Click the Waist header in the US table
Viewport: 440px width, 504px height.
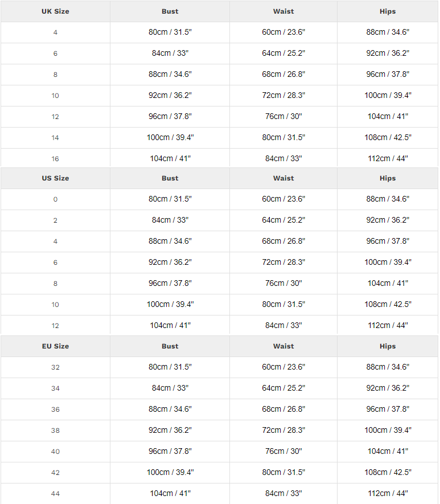coord(283,178)
